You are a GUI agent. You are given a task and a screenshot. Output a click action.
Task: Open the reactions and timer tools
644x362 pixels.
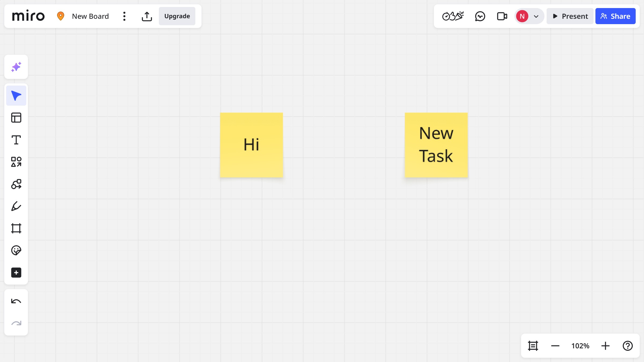[x=453, y=16]
